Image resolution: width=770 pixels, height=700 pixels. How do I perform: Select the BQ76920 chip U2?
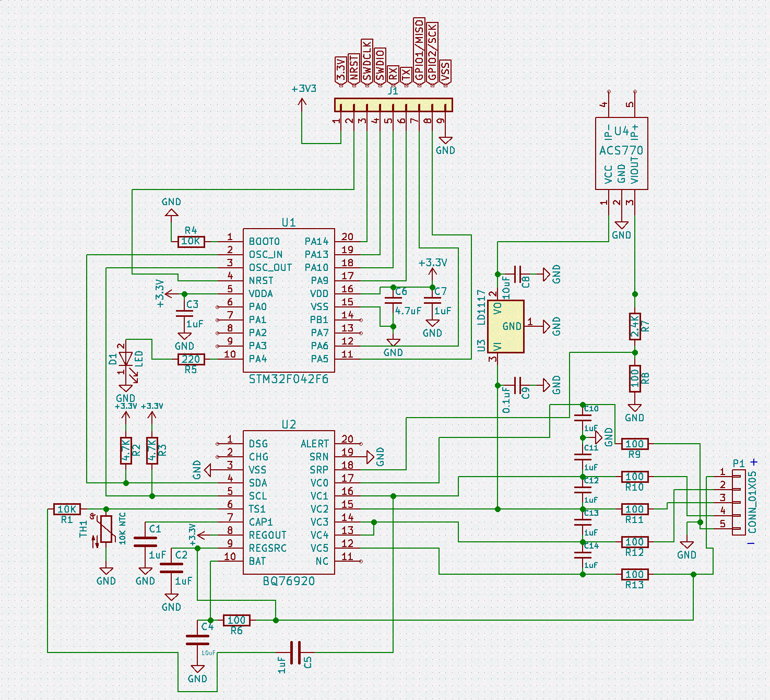click(x=289, y=502)
